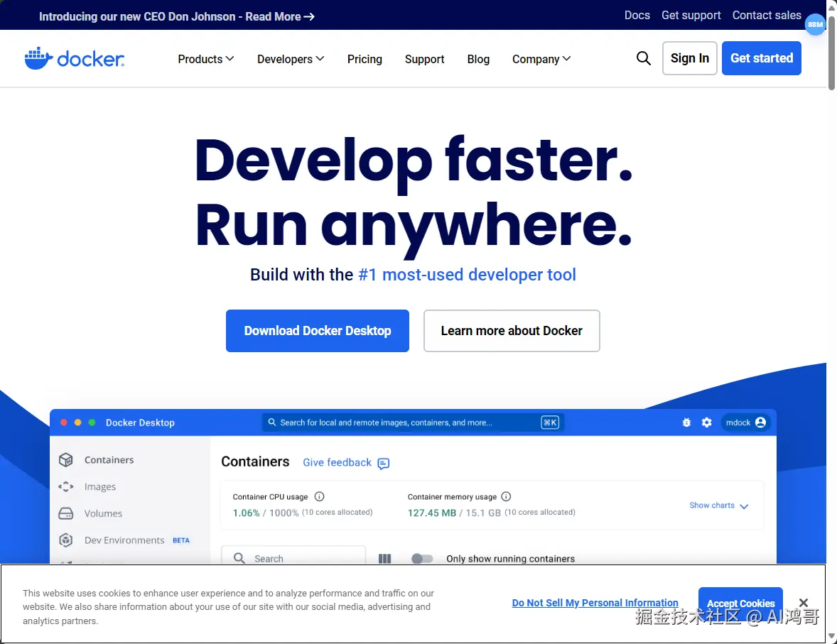The image size is (837, 644).
Task: Click the blue 88M circular badge
Action: pos(815,25)
